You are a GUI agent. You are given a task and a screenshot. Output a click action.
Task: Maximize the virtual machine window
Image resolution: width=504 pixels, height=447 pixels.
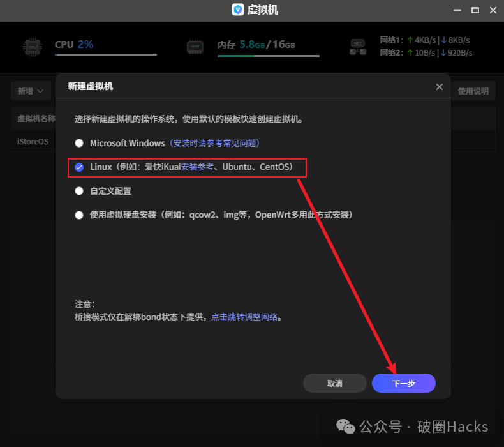[x=475, y=10]
